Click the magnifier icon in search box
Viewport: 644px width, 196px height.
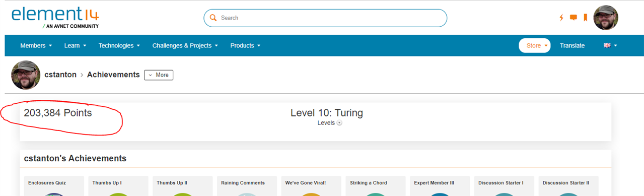213,18
